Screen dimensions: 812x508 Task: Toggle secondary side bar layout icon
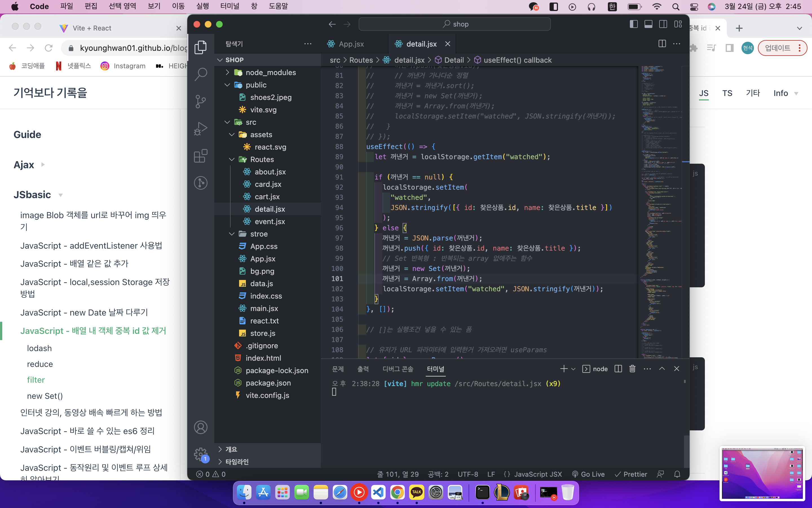(x=663, y=24)
